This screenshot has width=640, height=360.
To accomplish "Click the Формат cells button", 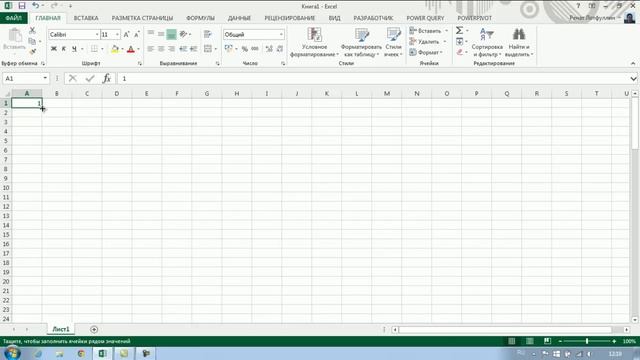I will coord(426,52).
